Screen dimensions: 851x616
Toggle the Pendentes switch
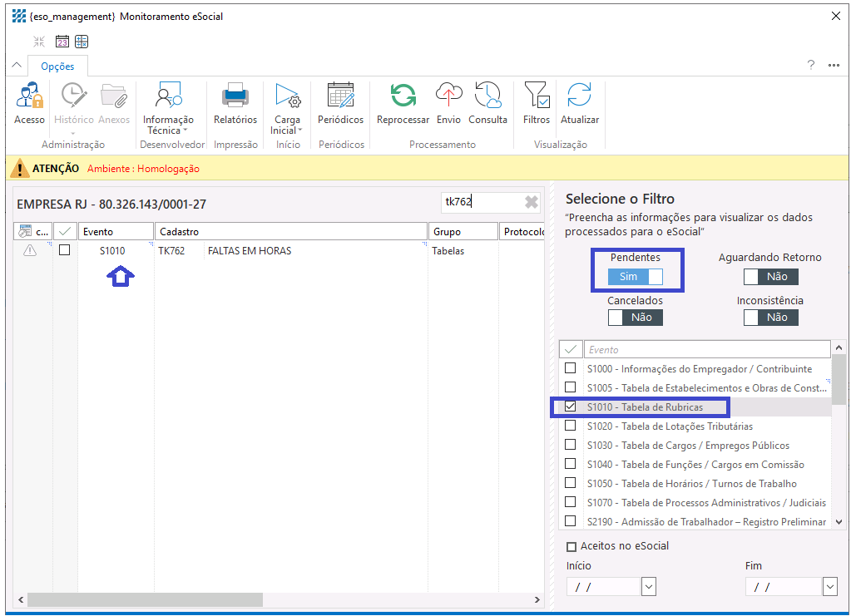coord(636,277)
